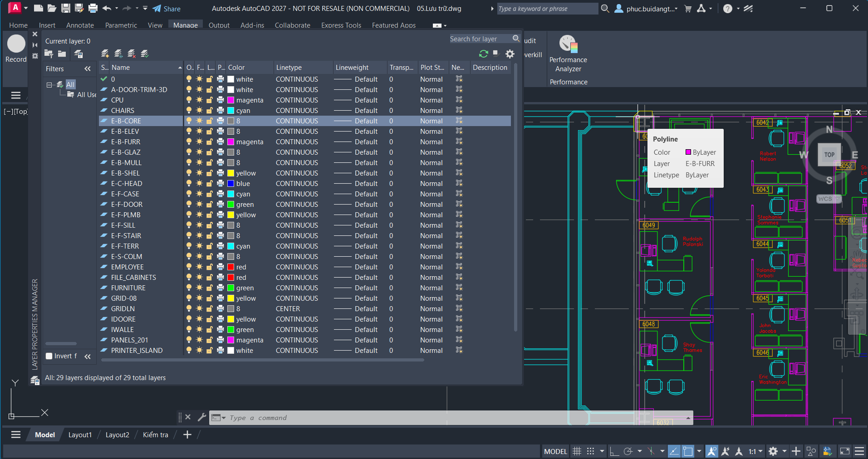This screenshot has width=868, height=459.
Task: Click the Set Current layer icon
Action: tap(145, 54)
